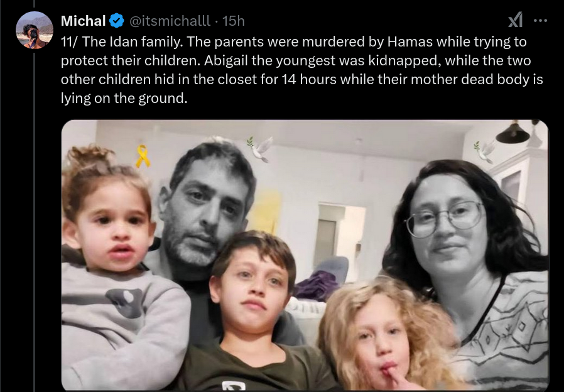This screenshot has height=392, width=564.
Task: Open the 15h timestamp permalink
Action: (234, 21)
